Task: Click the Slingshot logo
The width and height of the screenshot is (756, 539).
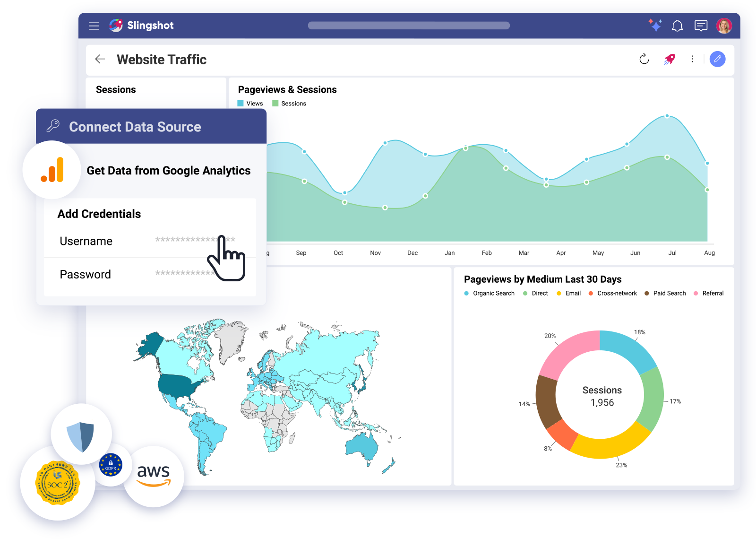Action: 142,26
